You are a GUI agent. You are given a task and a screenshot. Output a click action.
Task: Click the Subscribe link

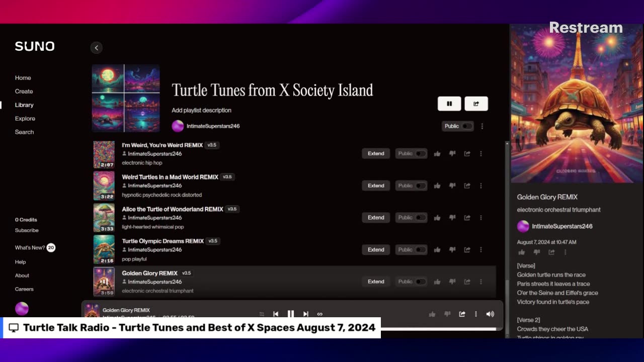pos(27,230)
